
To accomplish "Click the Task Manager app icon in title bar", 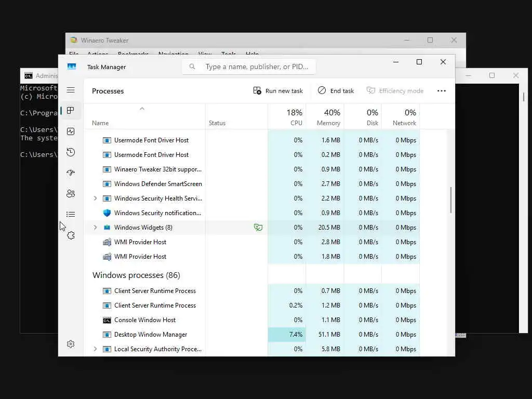I will click(72, 66).
